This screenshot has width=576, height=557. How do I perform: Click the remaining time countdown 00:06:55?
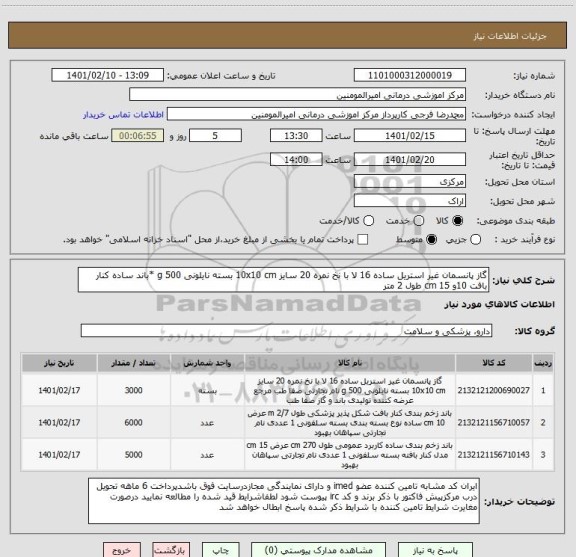pos(138,136)
